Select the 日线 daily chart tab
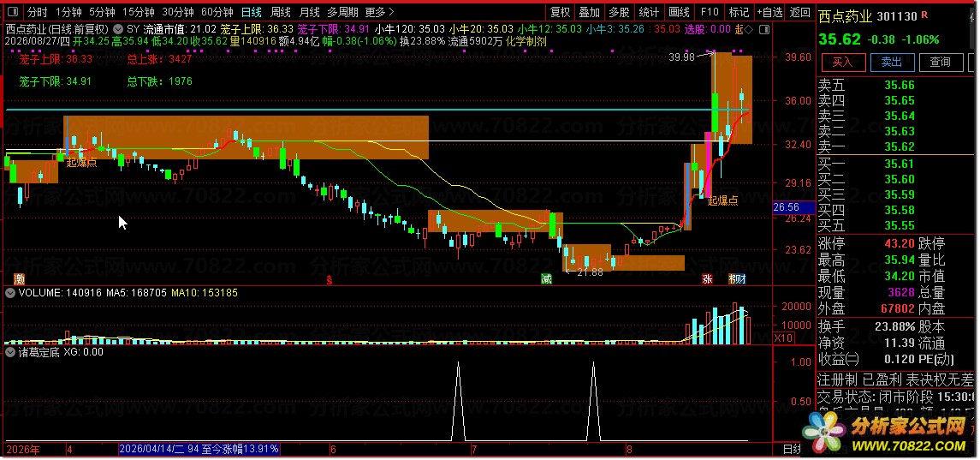Viewport: 980px width, 460px height. (x=252, y=12)
